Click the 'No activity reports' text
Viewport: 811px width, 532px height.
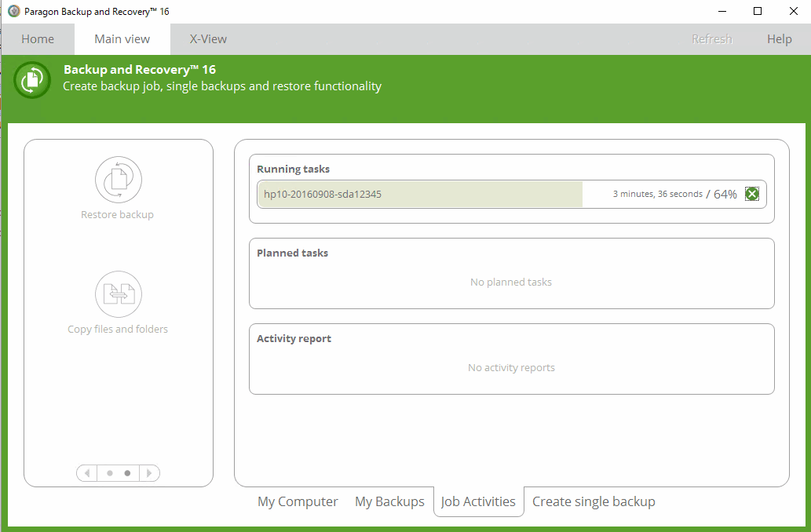[512, 367]
